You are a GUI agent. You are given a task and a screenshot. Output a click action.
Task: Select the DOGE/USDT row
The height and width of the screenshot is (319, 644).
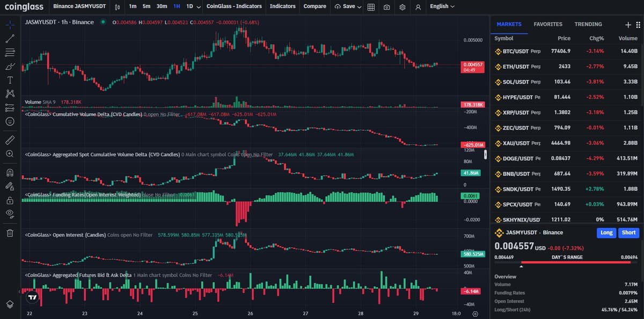[x=566, y=158]
